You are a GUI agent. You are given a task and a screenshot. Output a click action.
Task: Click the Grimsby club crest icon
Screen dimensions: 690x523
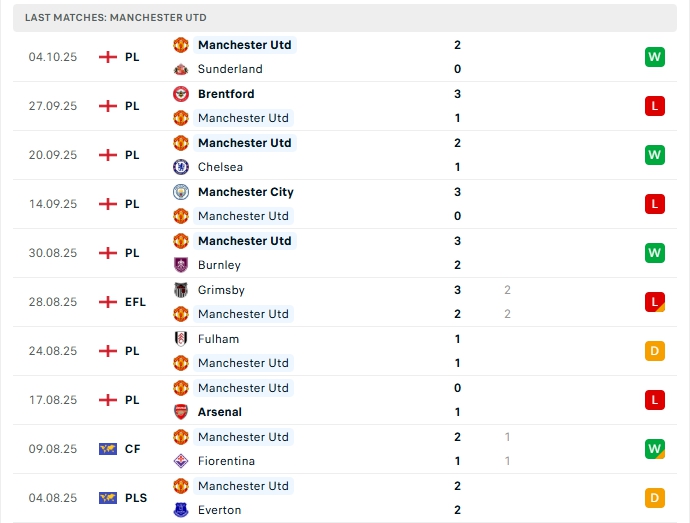click(x=181, y=290)
